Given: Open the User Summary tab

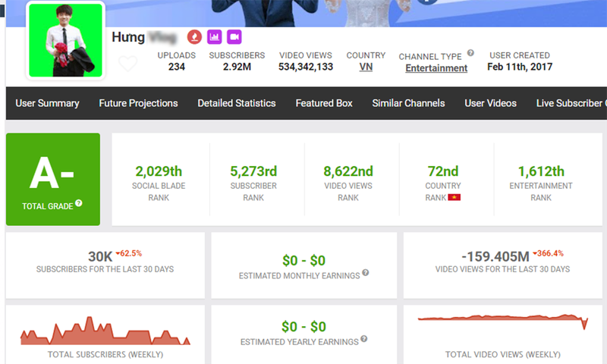Looking at the screenshot, I should coord(47,103).
